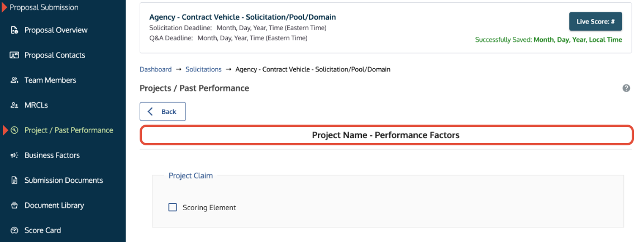The image size is (644, 242).
Task: Open the help question mark icon
Action: [x=626, y=88]
